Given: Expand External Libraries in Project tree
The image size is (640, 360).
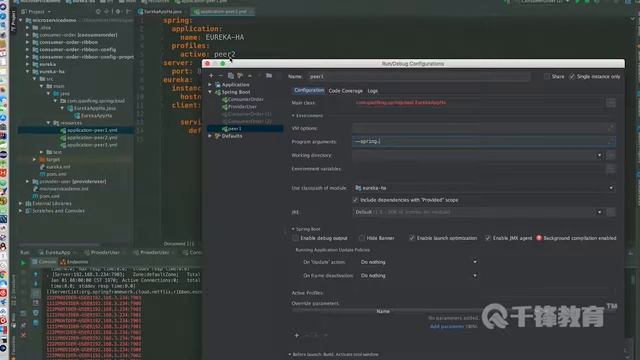Looking at the screenshot, I should pyautogui.click(x=20, y=203).
